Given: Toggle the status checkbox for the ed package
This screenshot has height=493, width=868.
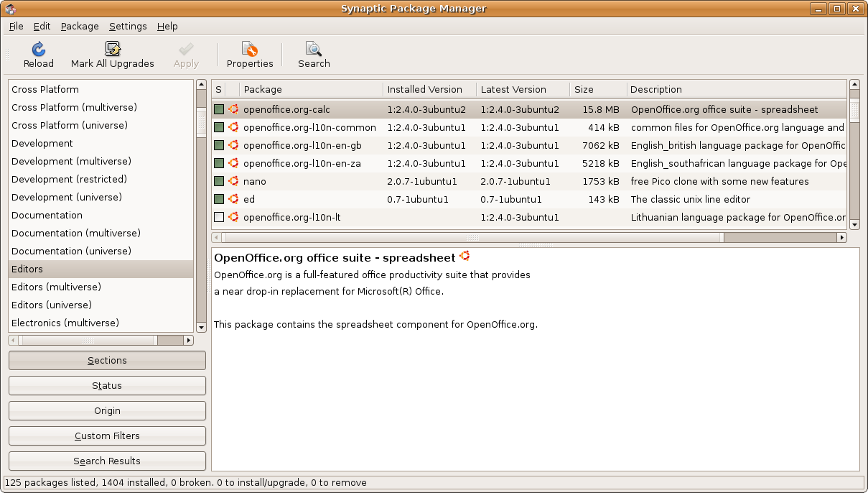Looking at the screenshot, I should [219, 199].
